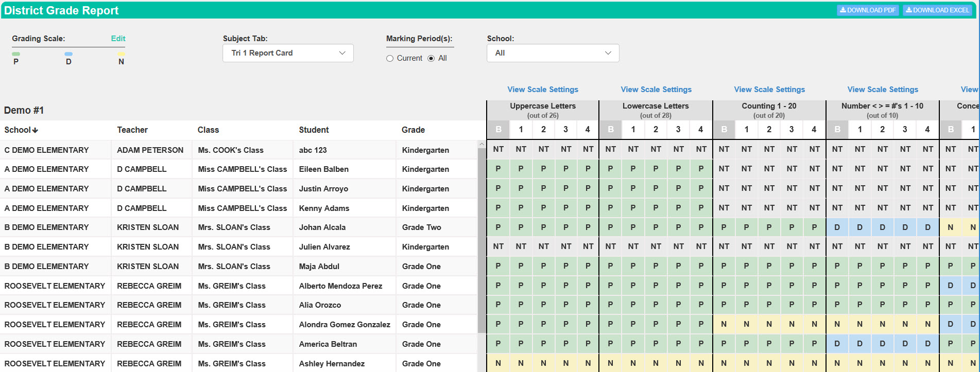The image size is (980, 372).
Task: Click the Grade column header
Action: [x=413, y=130]
